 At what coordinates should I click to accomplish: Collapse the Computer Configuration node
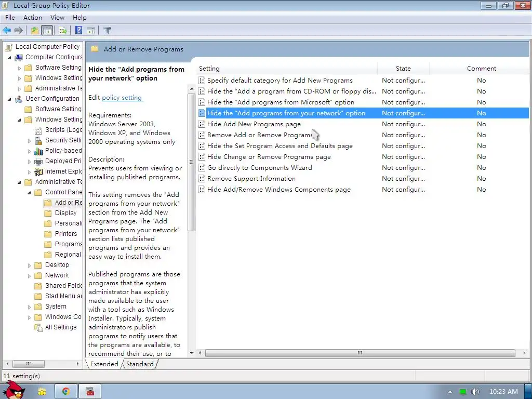tap(9, 58)
